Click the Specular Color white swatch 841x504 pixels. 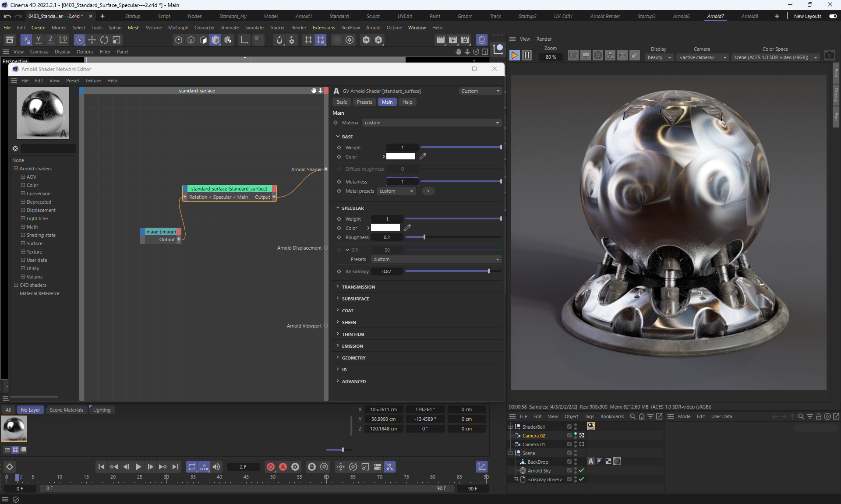[x=385, y=228]
